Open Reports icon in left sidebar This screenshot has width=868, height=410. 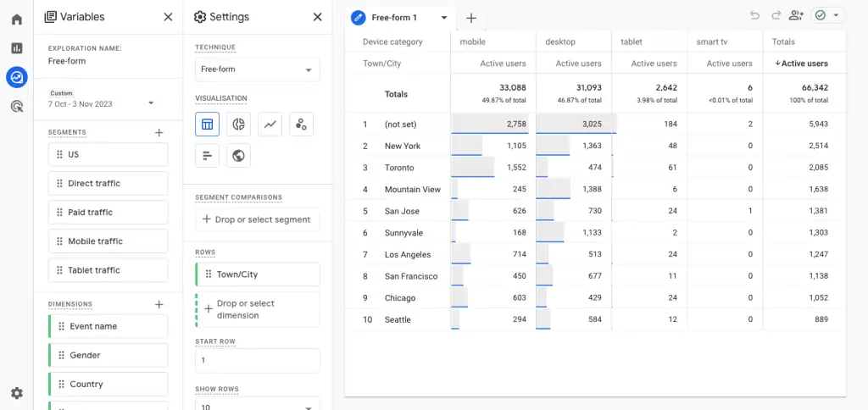pos(16,48)
